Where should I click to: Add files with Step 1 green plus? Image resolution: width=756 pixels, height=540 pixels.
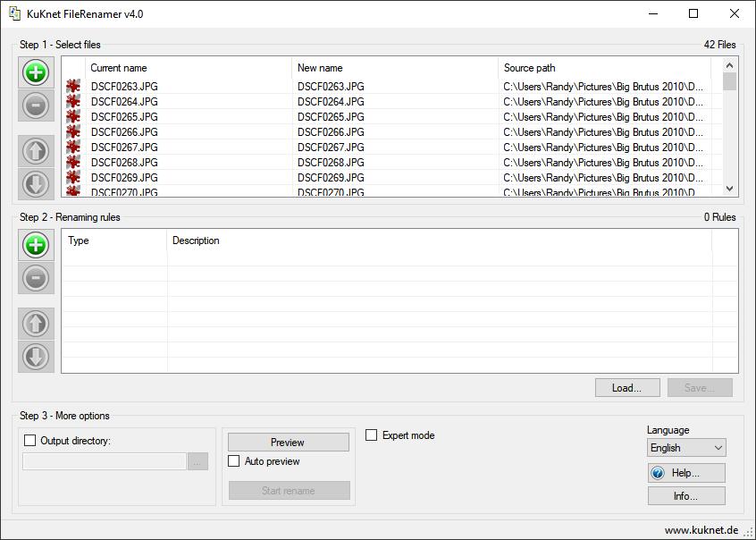coord(36,73)
